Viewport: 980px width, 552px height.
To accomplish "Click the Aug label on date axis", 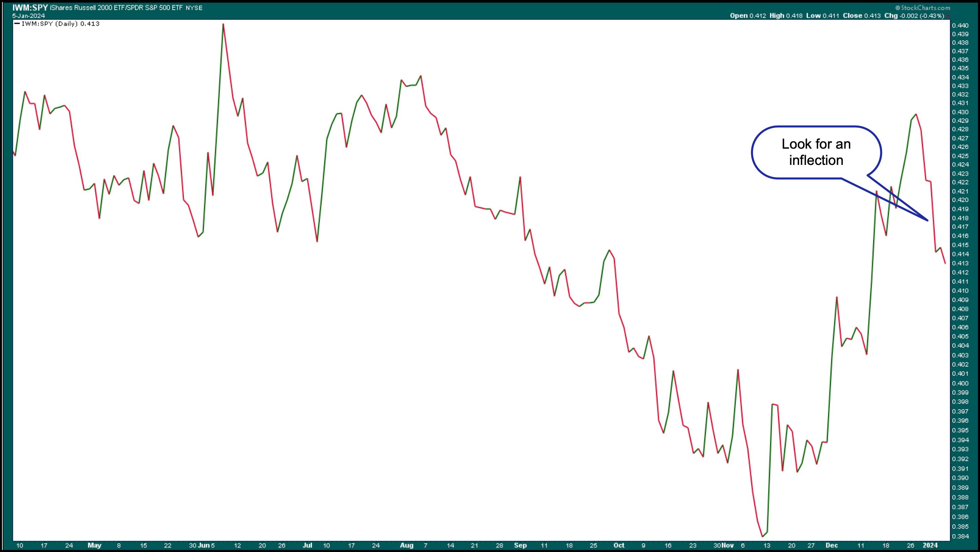I will point(406,545).
